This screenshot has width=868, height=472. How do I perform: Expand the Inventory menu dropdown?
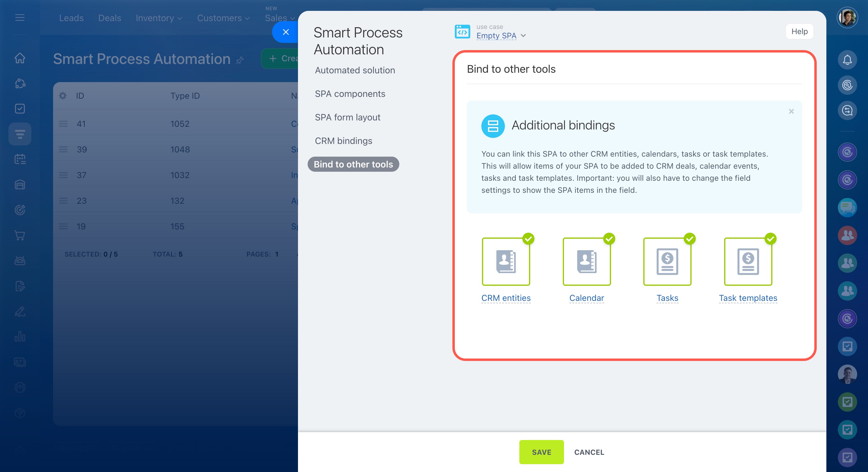pyautogui.click(x=159, y=18)
